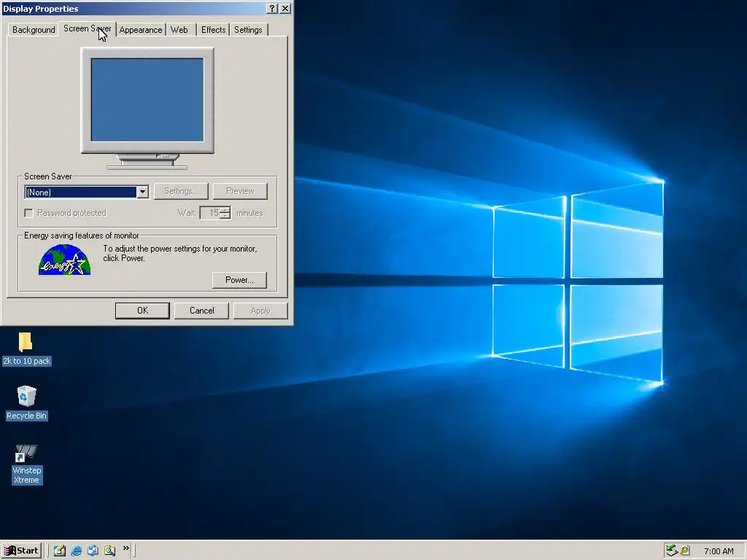This screenshot has height=560, width=747.
Task: Open the Screen Saver dropdown list
Action: tap(142, 192)
